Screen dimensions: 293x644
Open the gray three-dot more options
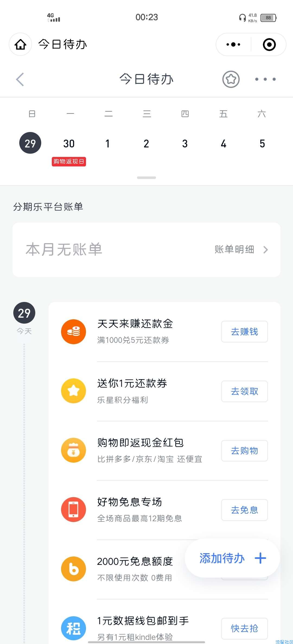pos(265,79)
